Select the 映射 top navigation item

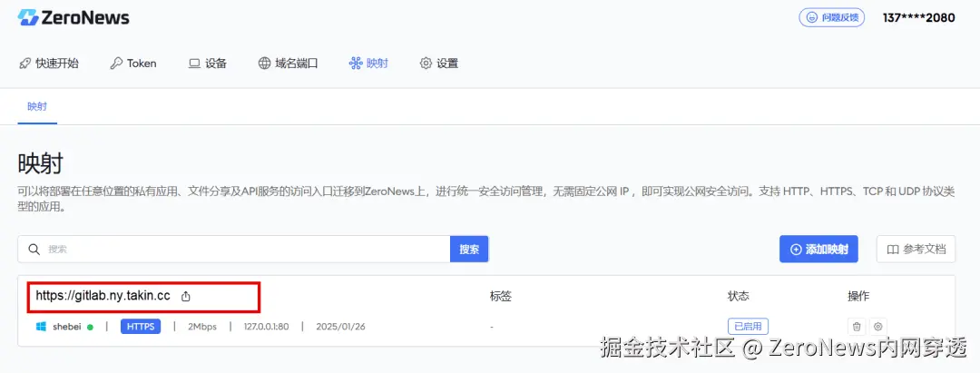(368, 64)
